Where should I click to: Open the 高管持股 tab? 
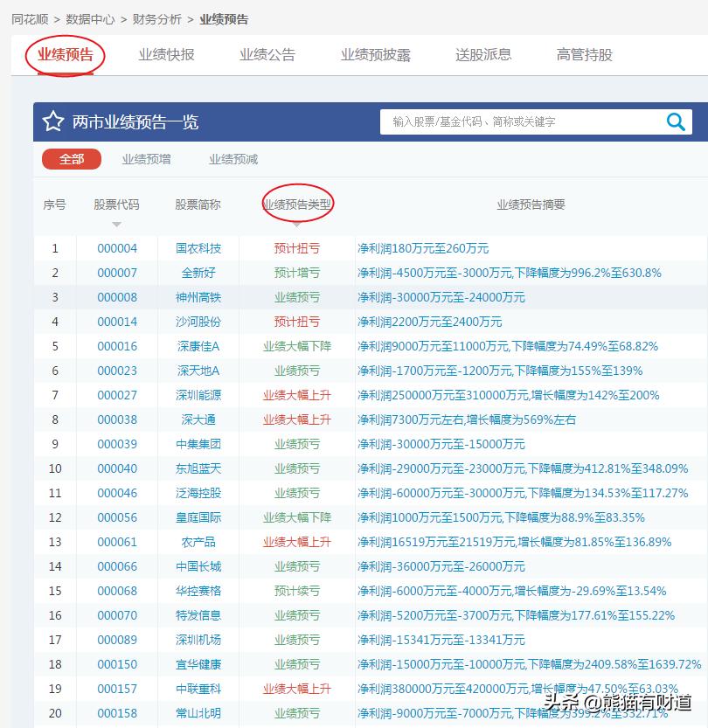click(583, 53)
